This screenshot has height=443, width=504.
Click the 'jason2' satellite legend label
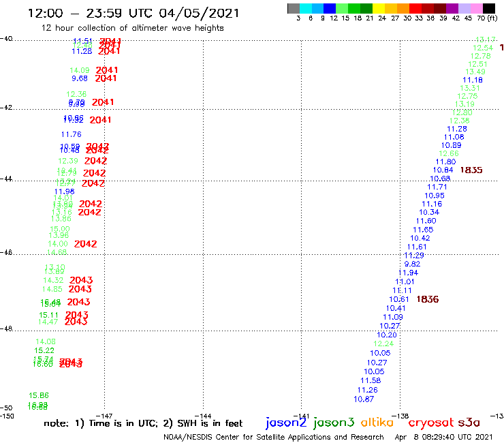(x=286, y=423)
